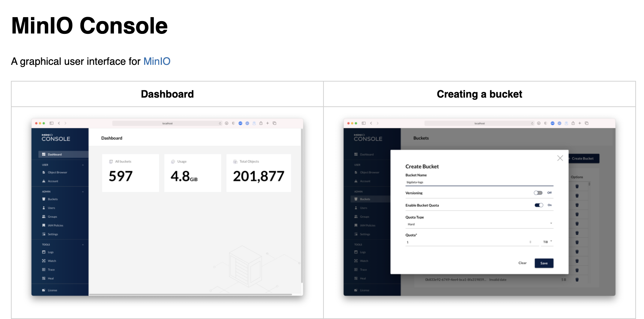Screen dimensions: 644x319
Task: Click the Options column header in bucket list
Action: pos(577,177)
